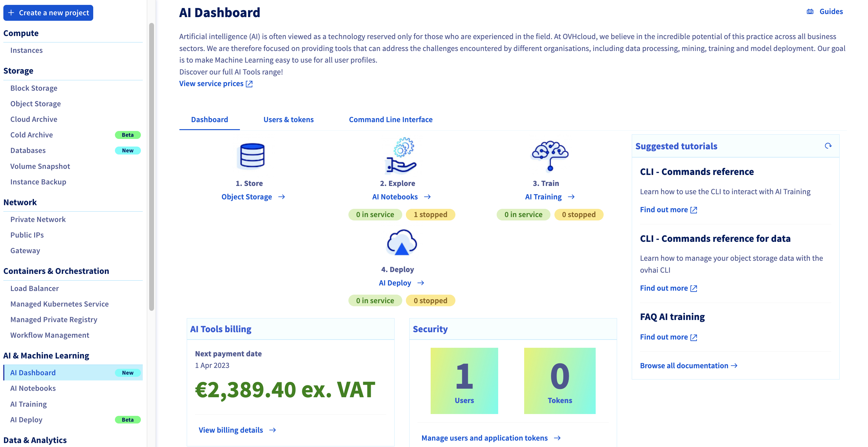Select Databases under Storage
This screenshot has width=868, height=447.
pyautogui.click(x=28, y=151)
